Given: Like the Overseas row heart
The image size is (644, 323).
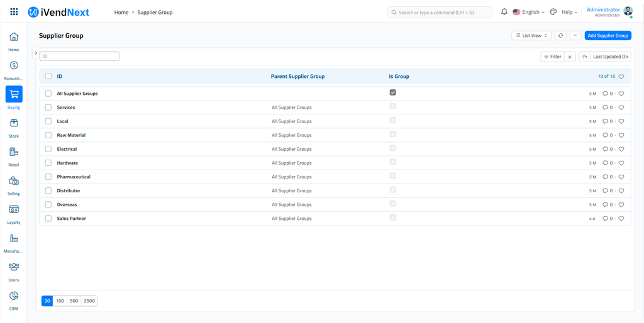Looking at the screenshot, I should 621,205.
